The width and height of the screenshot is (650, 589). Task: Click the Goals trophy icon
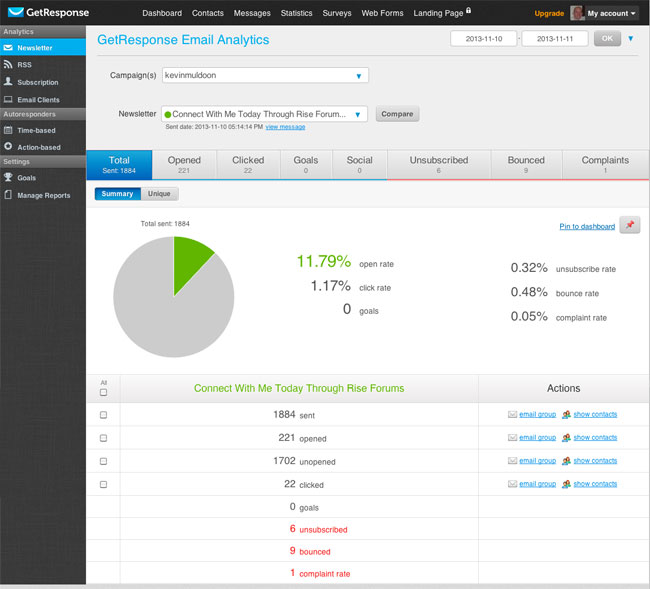click(8, 177)
